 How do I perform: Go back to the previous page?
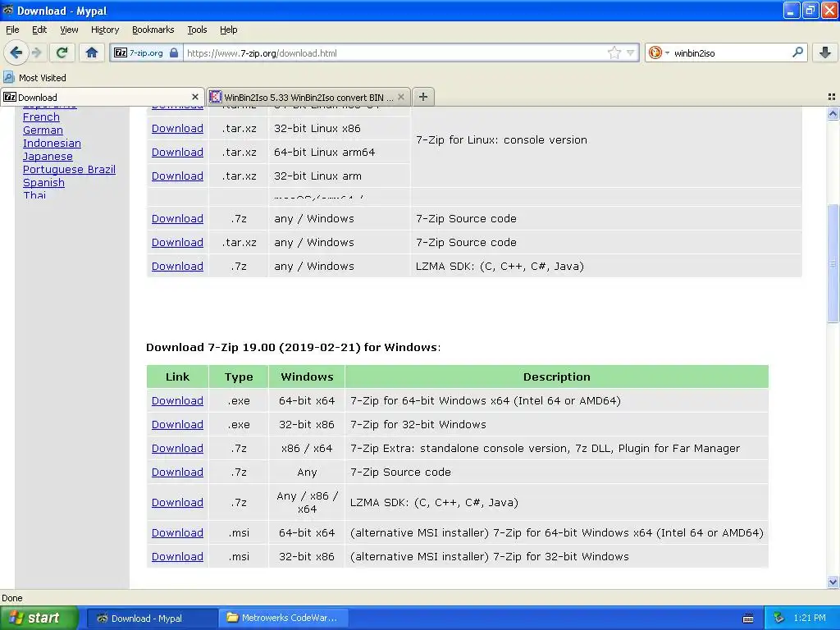pos(16,52)
